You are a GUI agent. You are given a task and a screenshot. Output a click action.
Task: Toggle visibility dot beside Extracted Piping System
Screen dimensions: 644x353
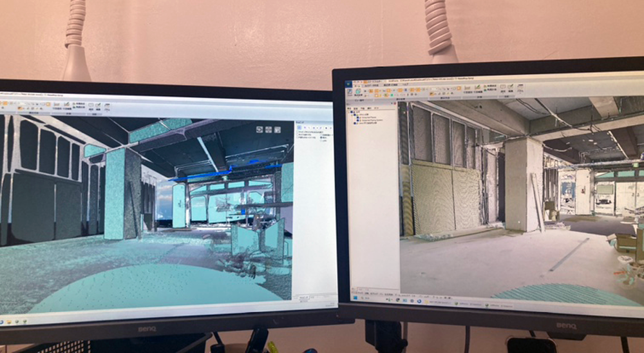point(357,120)
